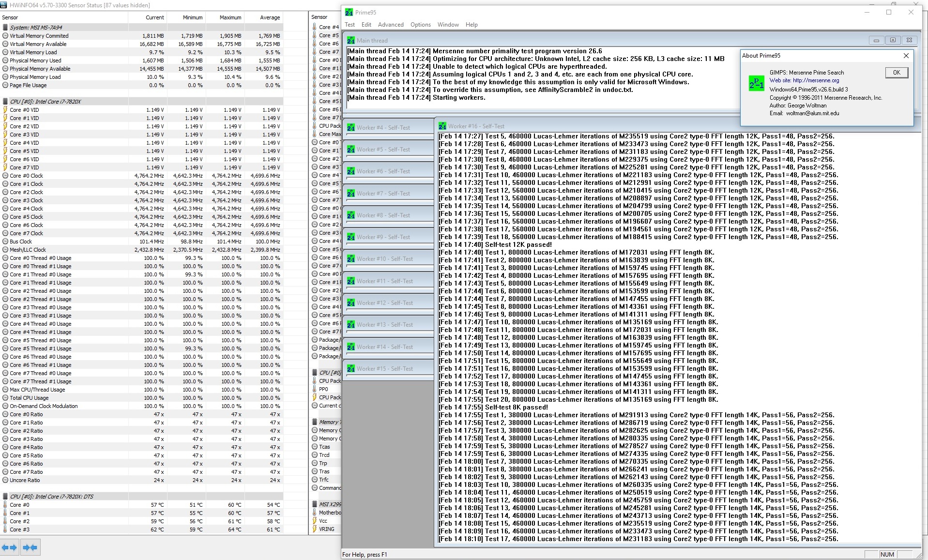Click the Worker #6 Self-Test window icon
This screenshot has height=560, width=928.
point(351,171)
